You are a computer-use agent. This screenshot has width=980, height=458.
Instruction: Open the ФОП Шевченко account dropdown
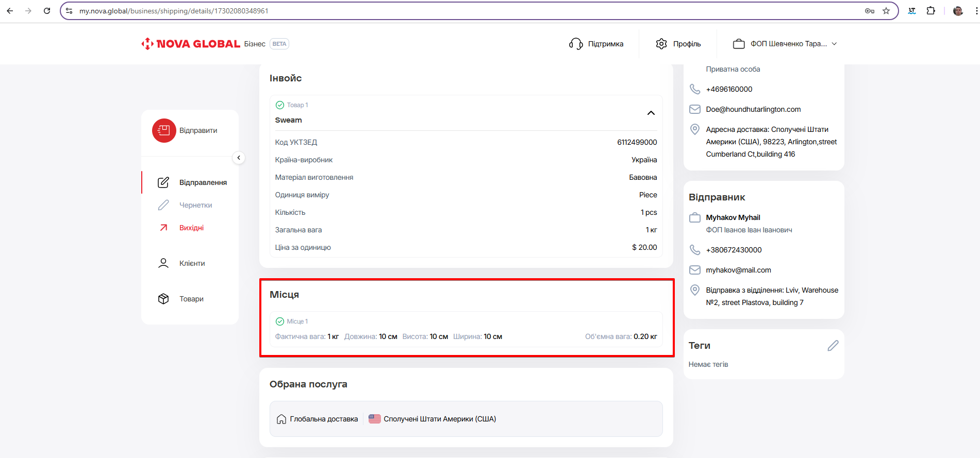pyautogui.click(x=784, y=44)
